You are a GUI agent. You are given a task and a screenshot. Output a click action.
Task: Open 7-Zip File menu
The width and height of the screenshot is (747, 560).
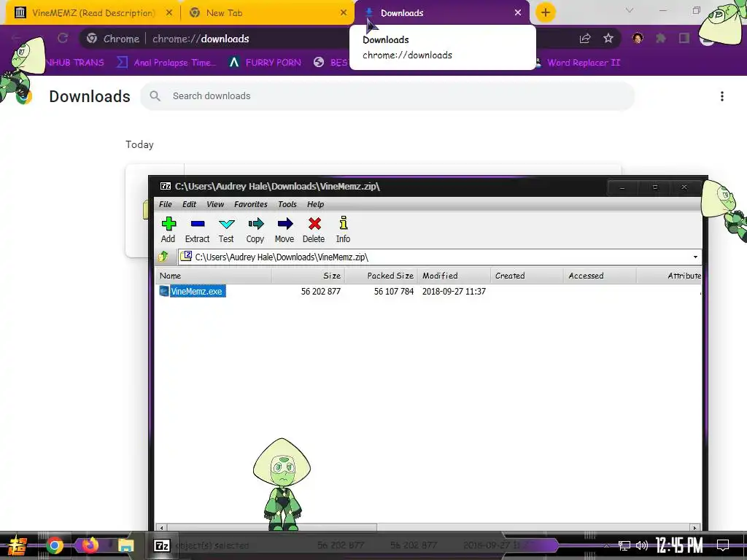tap(166, 204)
